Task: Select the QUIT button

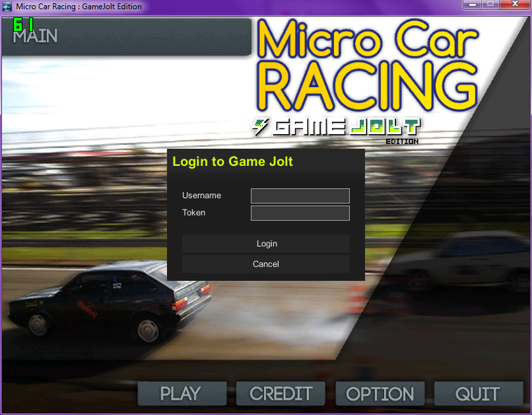Action: (479, 394)
